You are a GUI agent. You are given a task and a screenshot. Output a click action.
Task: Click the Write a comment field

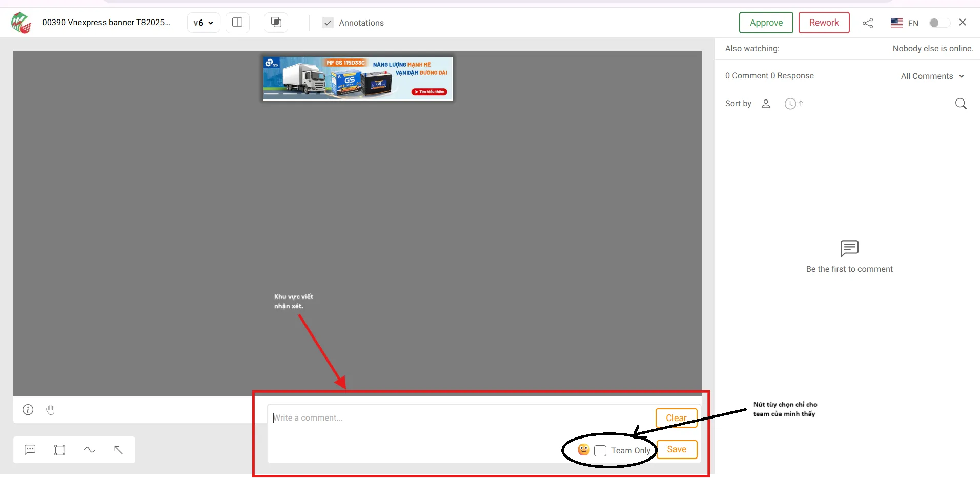click(461, 418)
